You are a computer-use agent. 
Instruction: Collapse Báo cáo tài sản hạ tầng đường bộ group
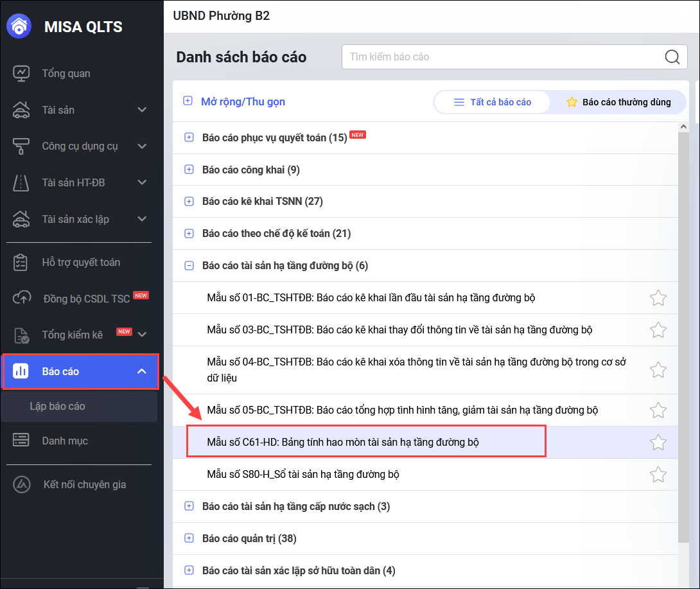click(x=189, y=266)
